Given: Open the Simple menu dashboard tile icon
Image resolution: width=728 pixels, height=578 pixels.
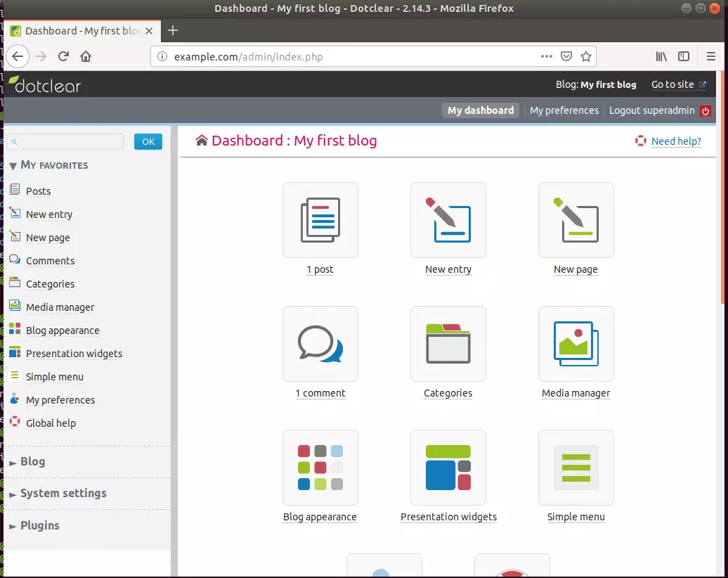Looking at the screenshot, I should coord(576,468).
